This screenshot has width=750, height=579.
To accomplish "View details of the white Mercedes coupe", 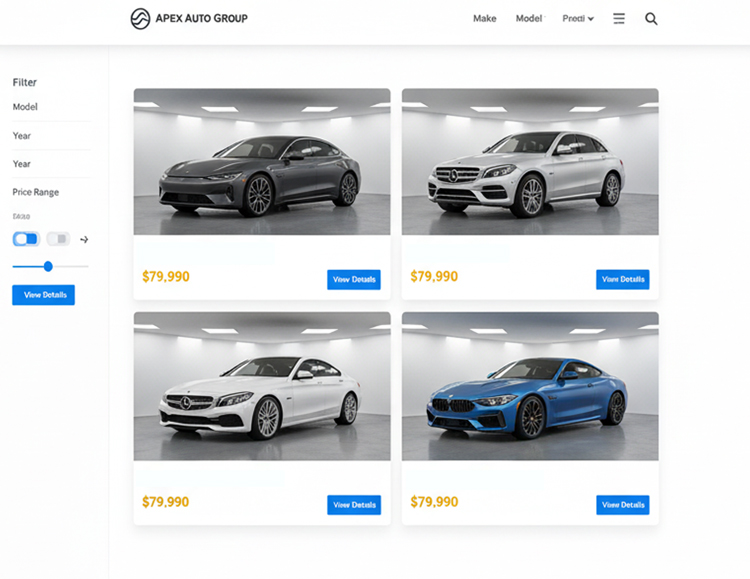I will coord(354,505).
